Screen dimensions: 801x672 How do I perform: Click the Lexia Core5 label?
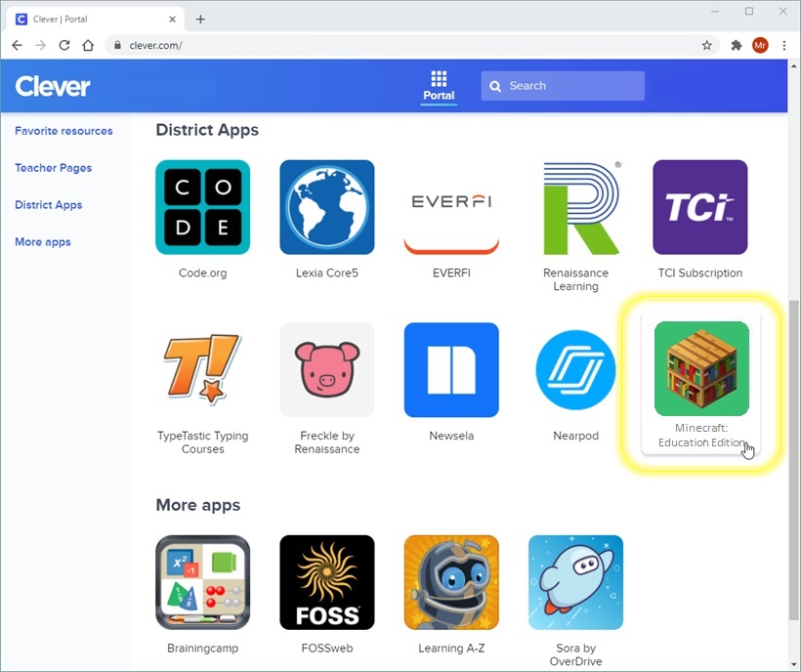(x=327, y=273)
